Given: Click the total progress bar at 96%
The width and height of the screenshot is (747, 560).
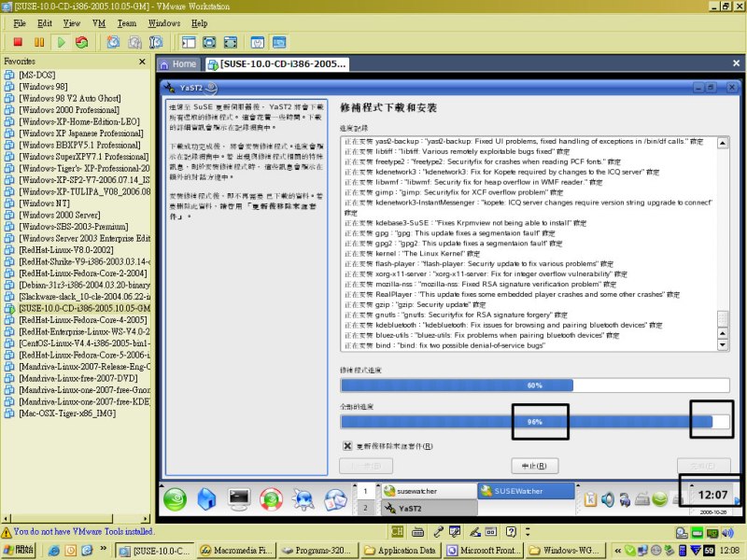Looking at the screenshot, I should tap(534, 422).
